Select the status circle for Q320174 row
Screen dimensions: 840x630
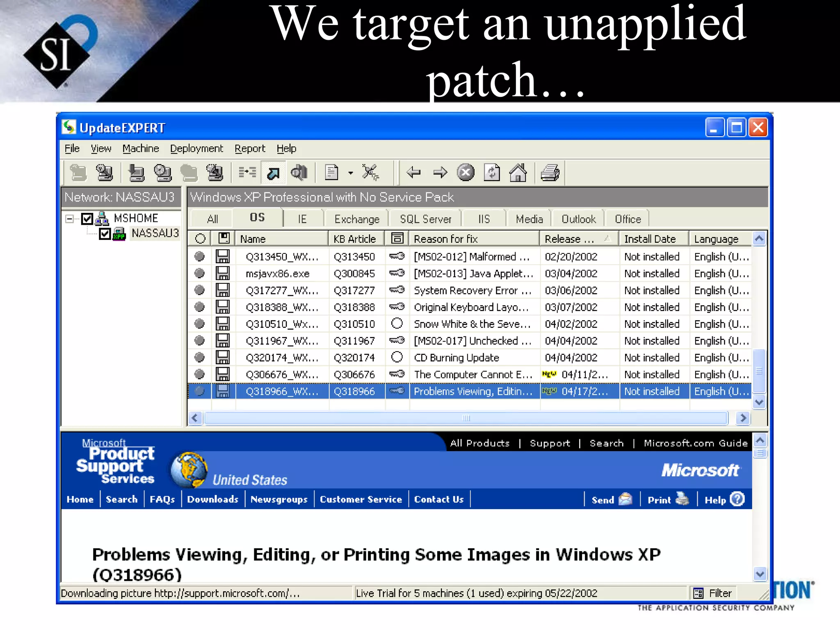pos(199,357)
